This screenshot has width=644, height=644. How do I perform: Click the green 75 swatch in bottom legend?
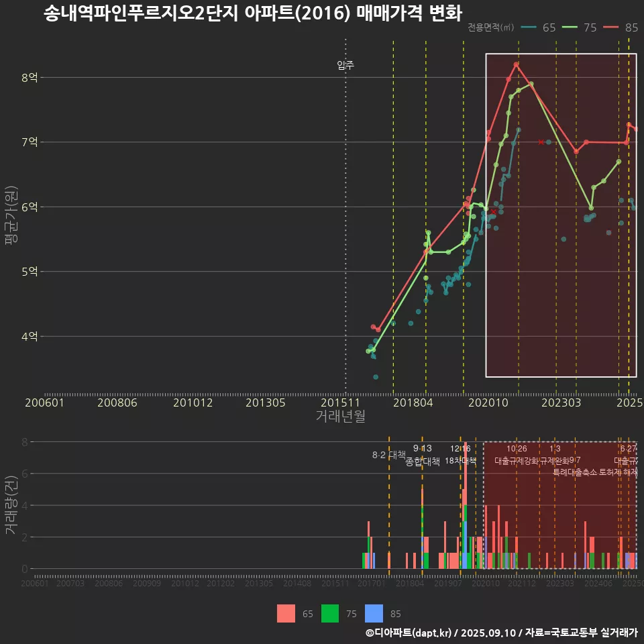pos(330,613)
